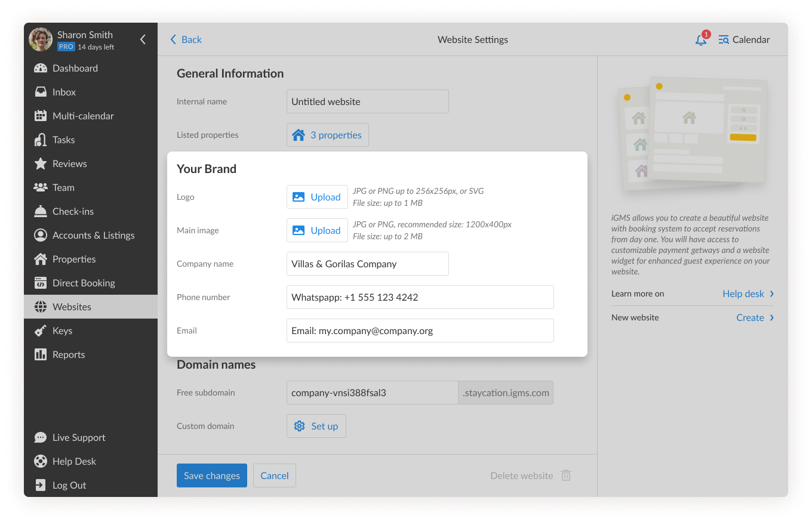Click the gear icon on Set up
This screenshot has width=812, height=522.
click(300, 426)
